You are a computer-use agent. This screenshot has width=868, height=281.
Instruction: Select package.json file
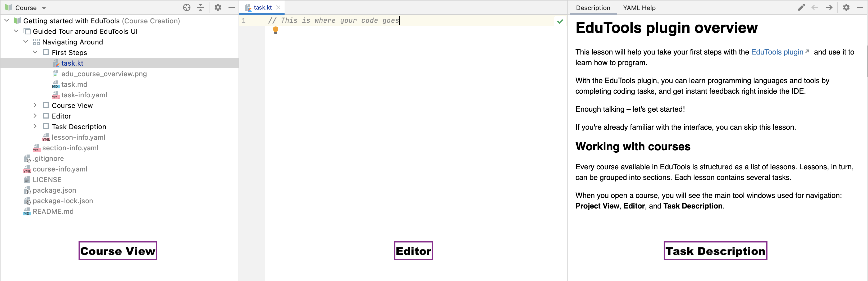click(x=54, y=190)
